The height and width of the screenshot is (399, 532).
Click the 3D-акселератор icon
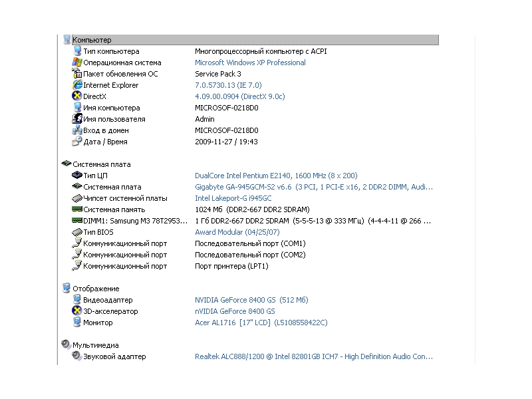click(x=77, y=311)
